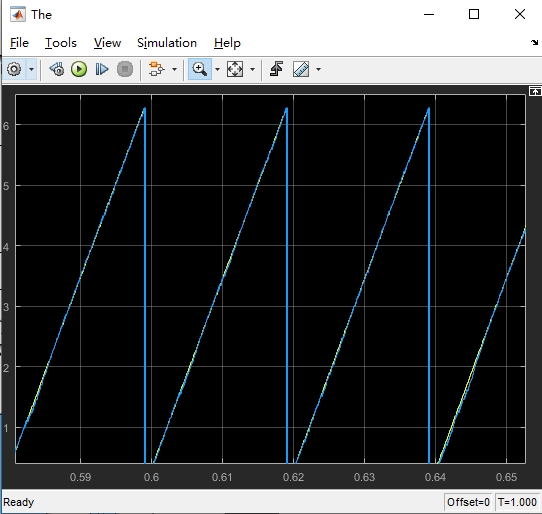Click the Step Forward icon
The image size is (542, 514).
[102, 69]
